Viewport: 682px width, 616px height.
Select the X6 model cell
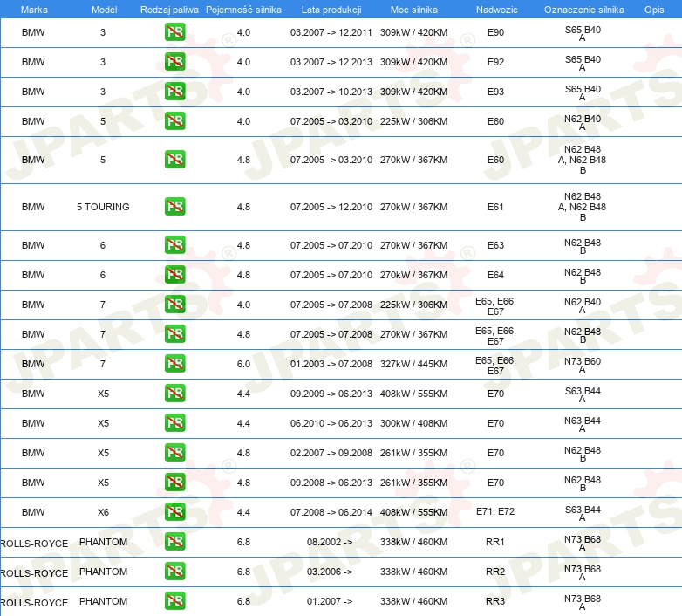103,512
